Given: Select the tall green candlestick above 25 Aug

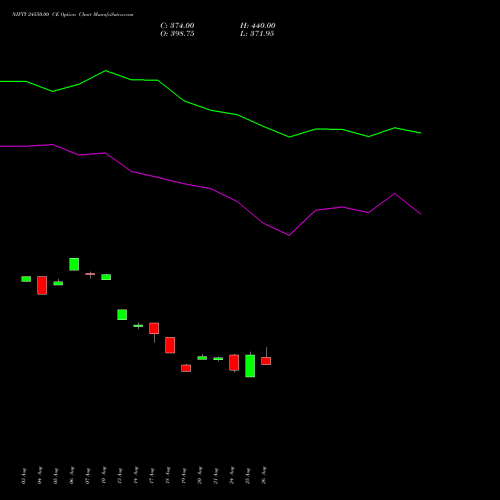Looking at the screenshot, I should click(250, 366).
